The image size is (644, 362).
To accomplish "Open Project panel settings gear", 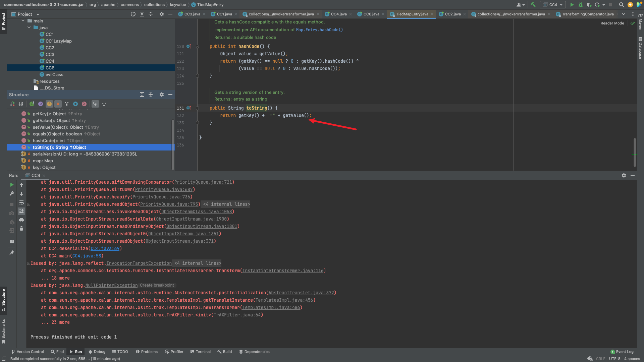I will [162, 14].
